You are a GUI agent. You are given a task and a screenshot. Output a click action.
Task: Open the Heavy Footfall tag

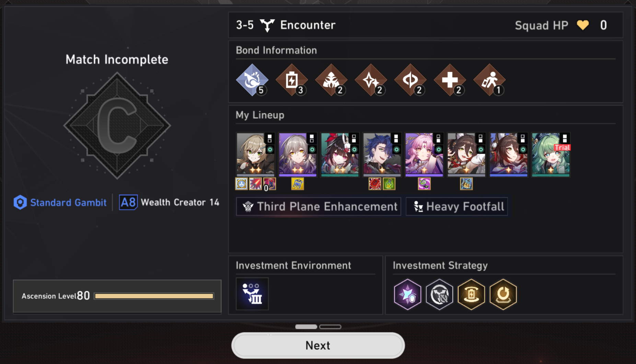[x=457, y=207]
